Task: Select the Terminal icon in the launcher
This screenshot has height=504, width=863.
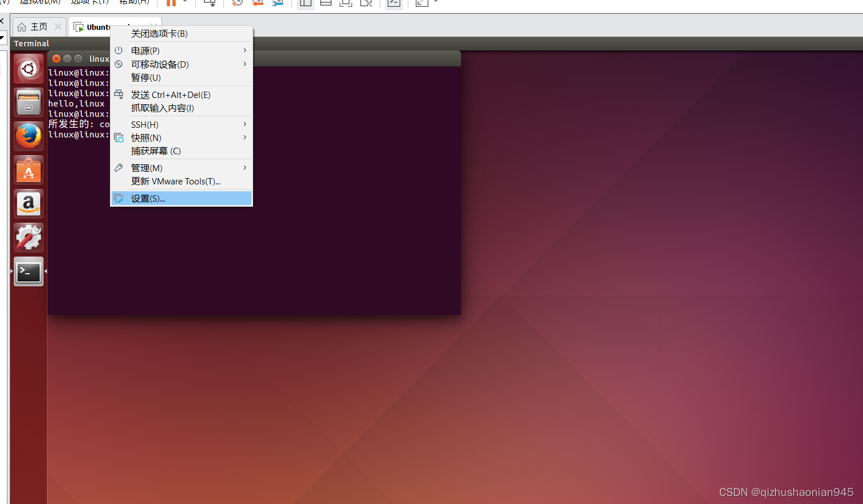Action: pos(29,271)
